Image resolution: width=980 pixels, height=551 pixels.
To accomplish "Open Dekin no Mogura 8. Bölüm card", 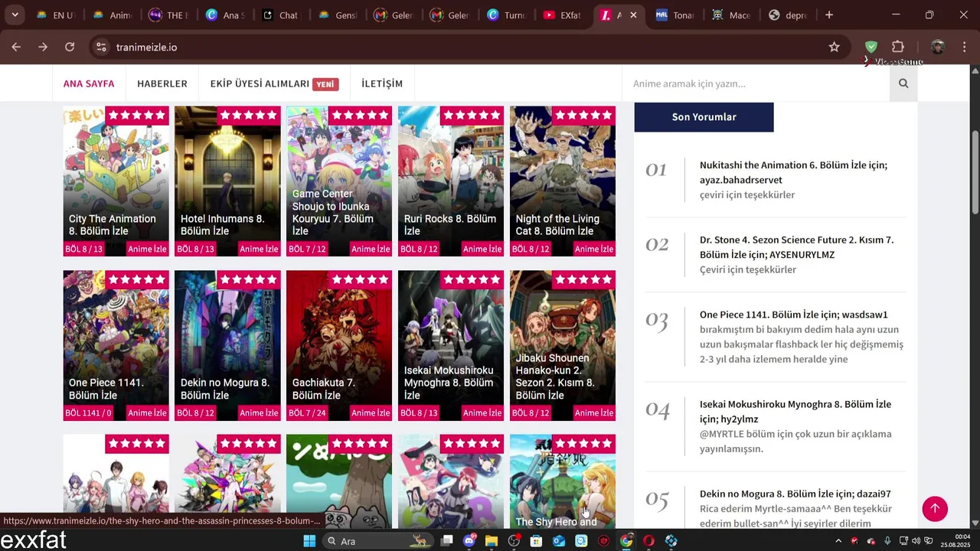I will (228, 345).
